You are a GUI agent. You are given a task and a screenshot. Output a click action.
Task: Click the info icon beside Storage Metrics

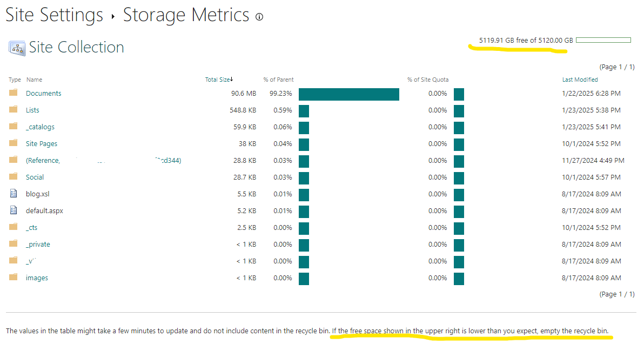coord(259,17)
